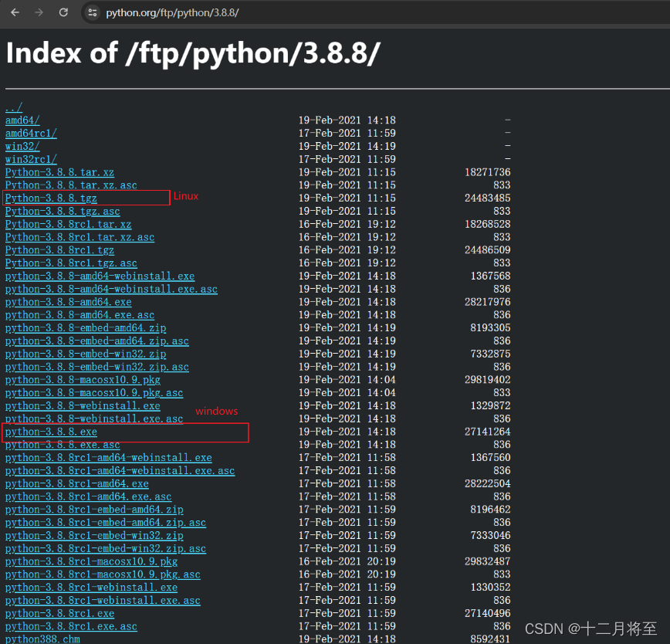Download python-3.8.8-amd64.exe installer

coord(68,302)
